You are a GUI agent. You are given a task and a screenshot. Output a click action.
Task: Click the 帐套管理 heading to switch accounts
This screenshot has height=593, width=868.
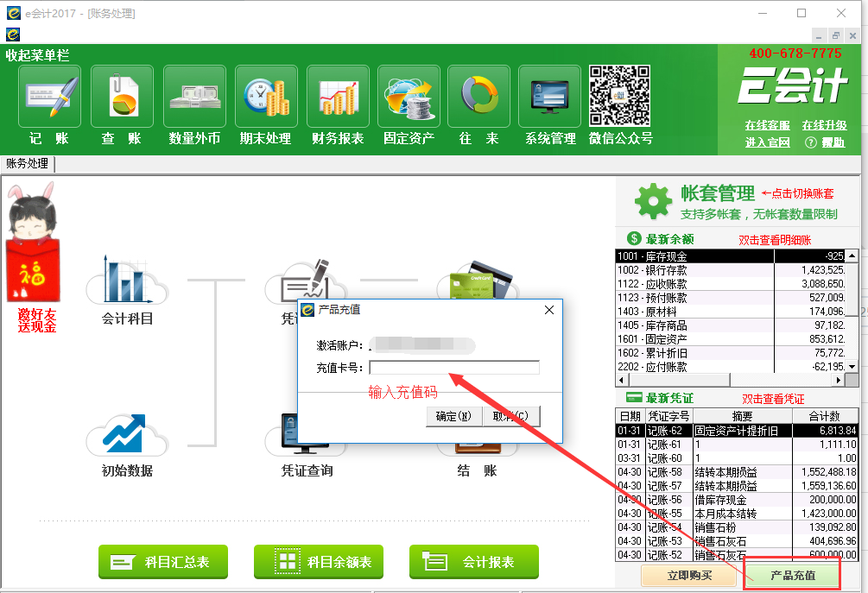point(718,193)
